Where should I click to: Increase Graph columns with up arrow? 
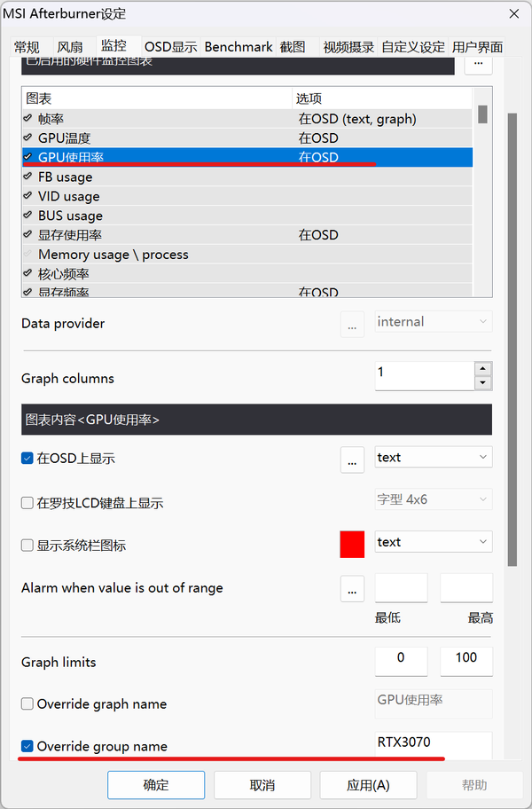click(x=482, y=369)
